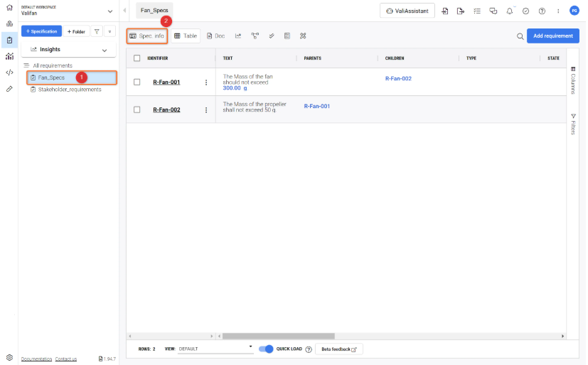This screenshot has width=588, height=365.
Task: Open child link R-Fan-002 in Children column
Action: tap(398, 78)
